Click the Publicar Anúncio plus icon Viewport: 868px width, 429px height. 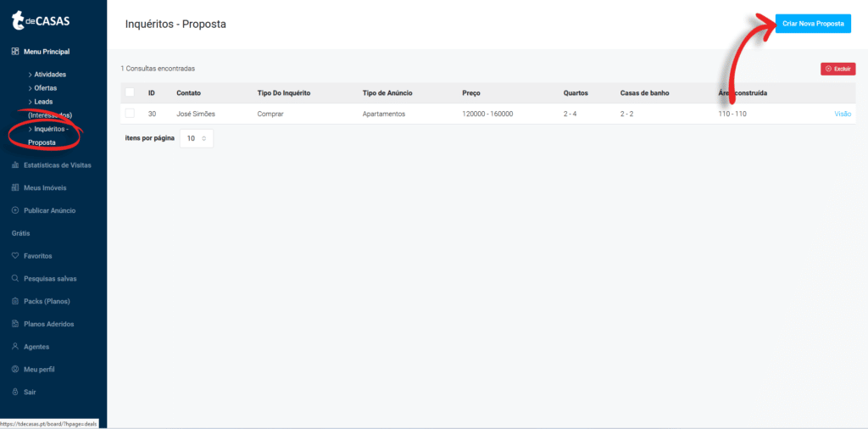[15, 210]
